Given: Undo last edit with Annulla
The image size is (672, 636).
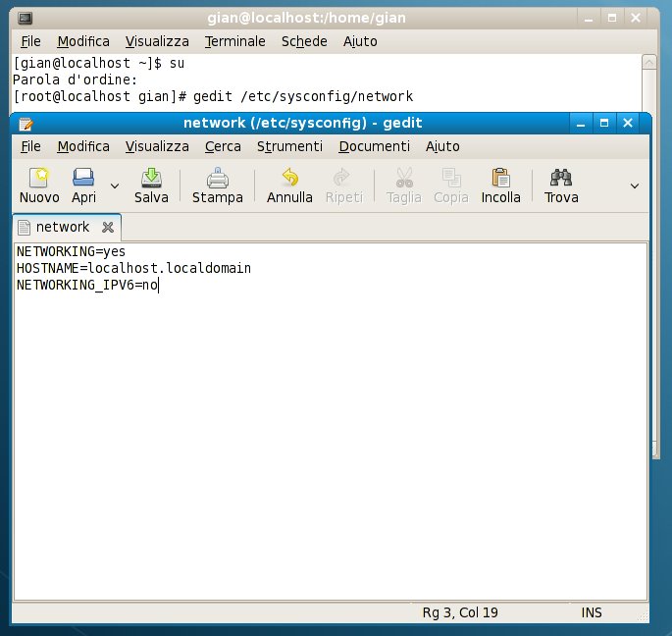Looking at the screenshot, I should coord(290,178).
